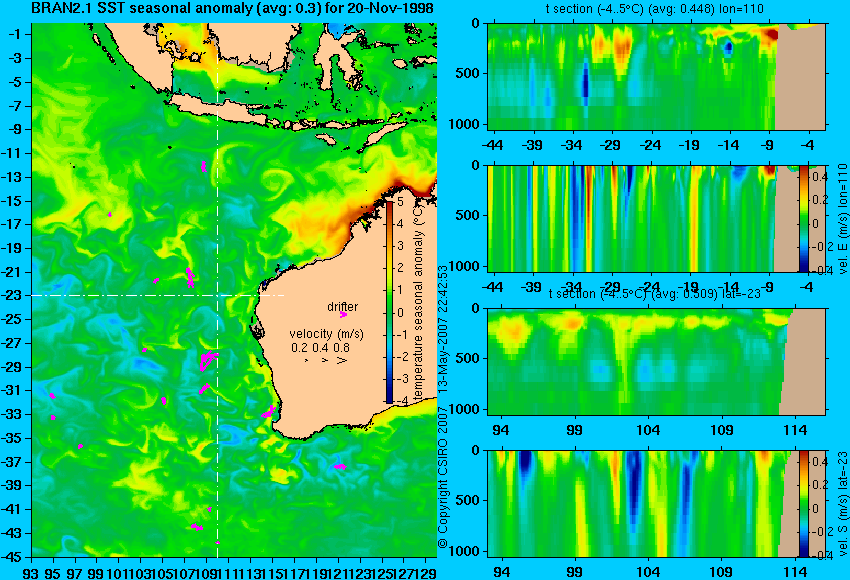This screenshot has height=580, width=850.
Task: Click the horizontal dashed line at latitude -23 on the map
Action: pyautogui.click(x=158, y=295)
